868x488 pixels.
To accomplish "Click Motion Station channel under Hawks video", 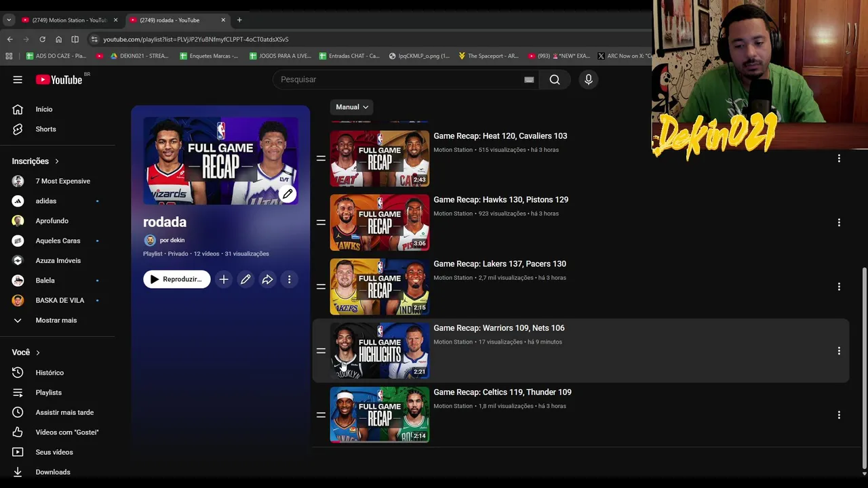I will pyautogui.click(x=453, y=213).
